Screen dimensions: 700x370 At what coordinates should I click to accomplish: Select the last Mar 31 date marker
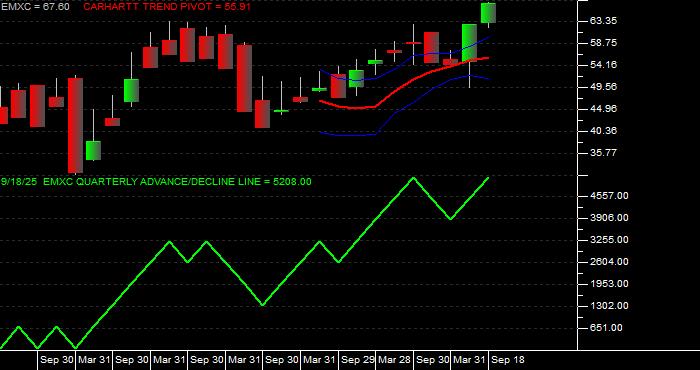470,360
